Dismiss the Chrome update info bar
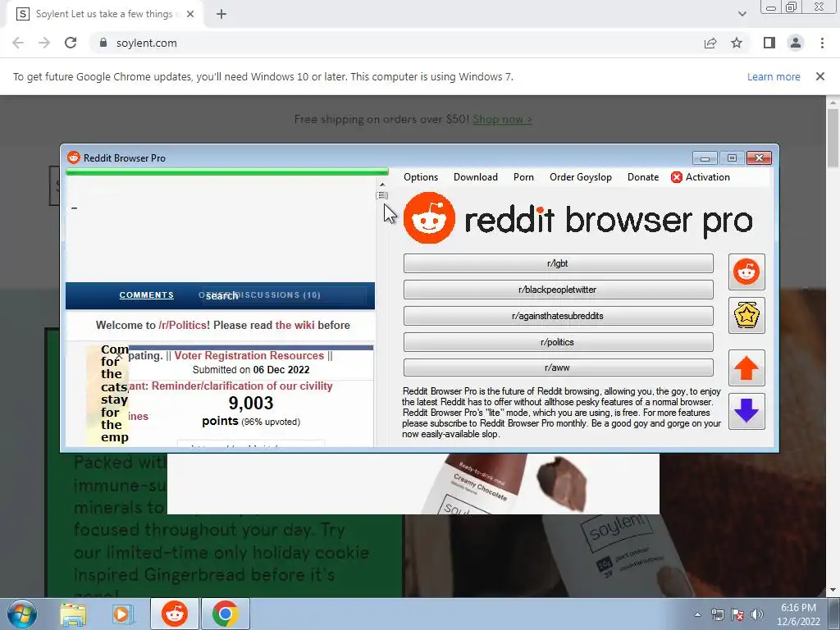This screenshot has height=630, width=840. pos(820,76)
